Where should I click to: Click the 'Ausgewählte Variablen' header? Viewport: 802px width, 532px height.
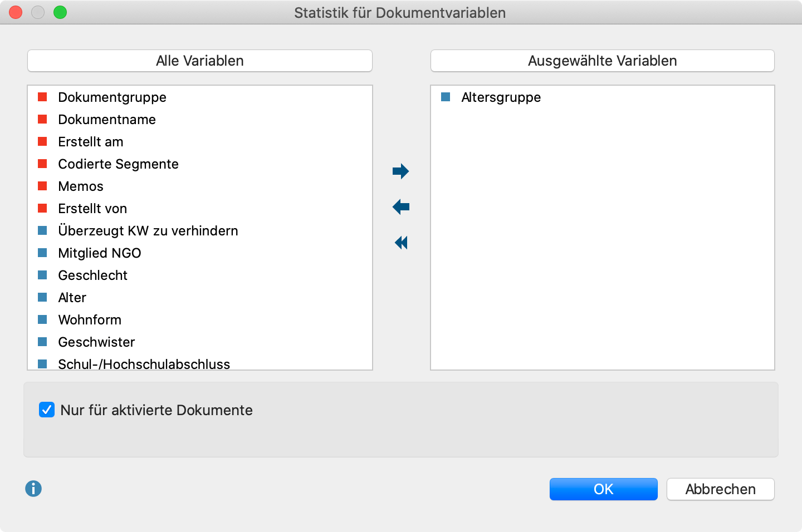[603, 61]
